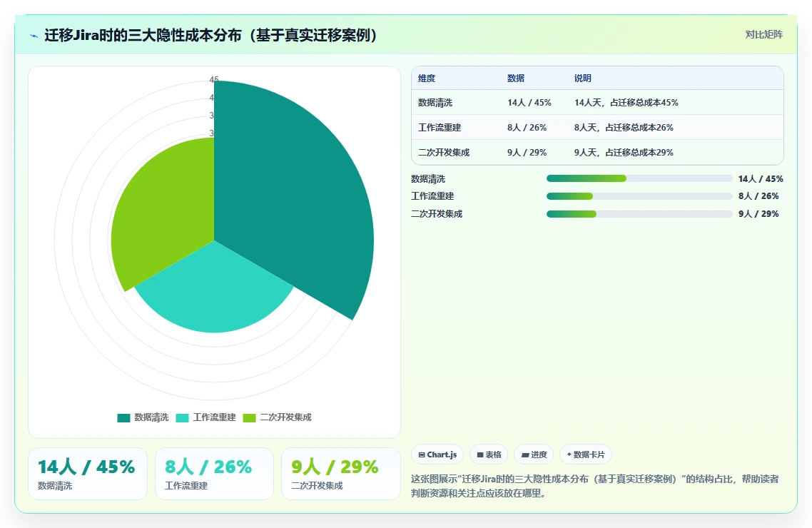
Task: Click the 维度 column header
Action: [x=427, y=78]
